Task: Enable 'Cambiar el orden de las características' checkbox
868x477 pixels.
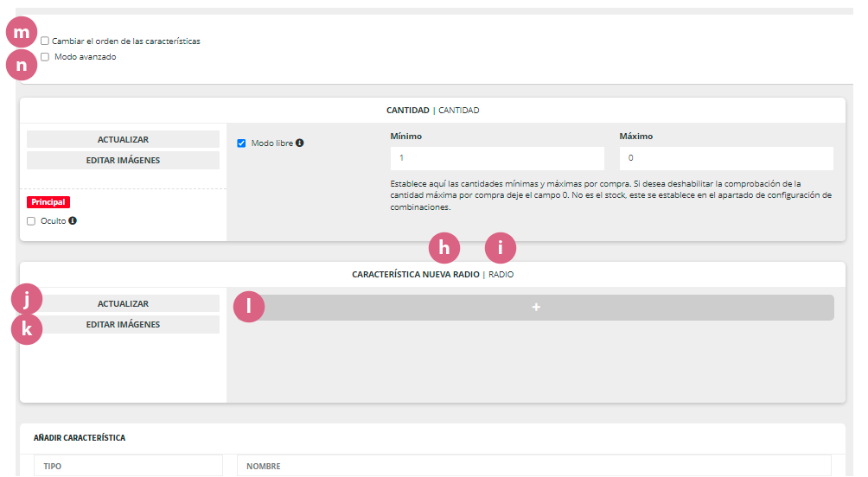Action: click(x=45, y=41)
